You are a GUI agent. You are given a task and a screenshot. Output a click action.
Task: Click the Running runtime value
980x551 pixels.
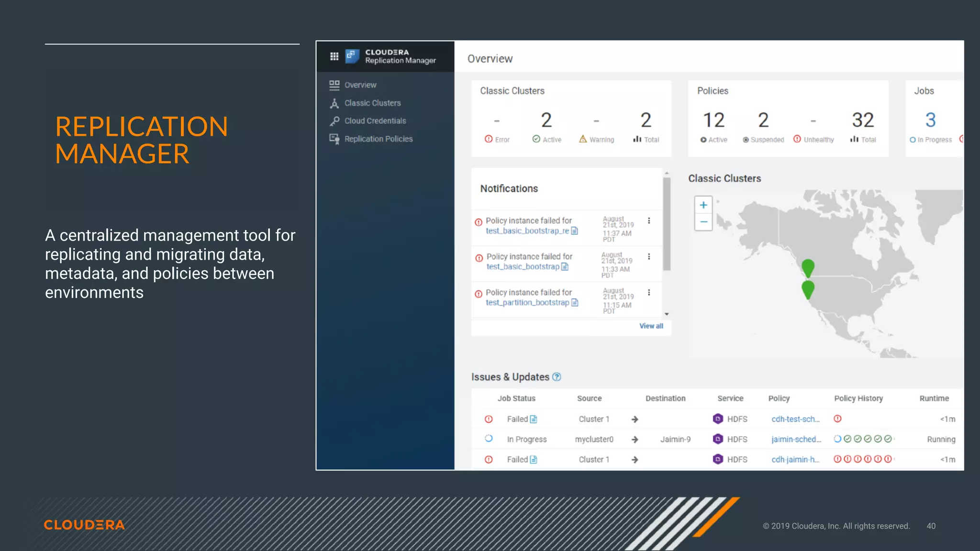click(x=941, y=439)
